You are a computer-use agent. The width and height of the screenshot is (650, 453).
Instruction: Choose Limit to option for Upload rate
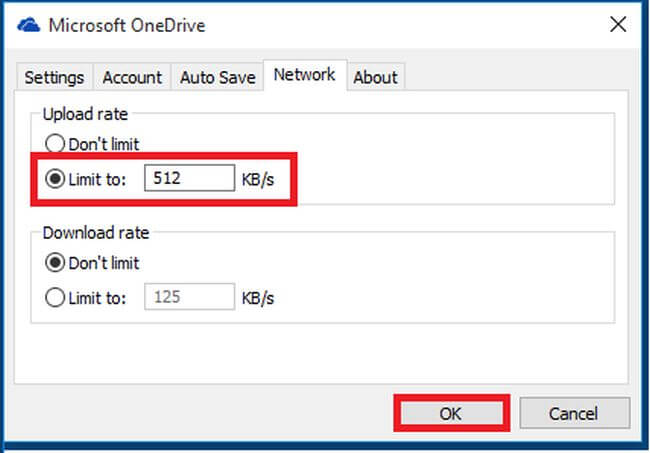pos(56,179)
